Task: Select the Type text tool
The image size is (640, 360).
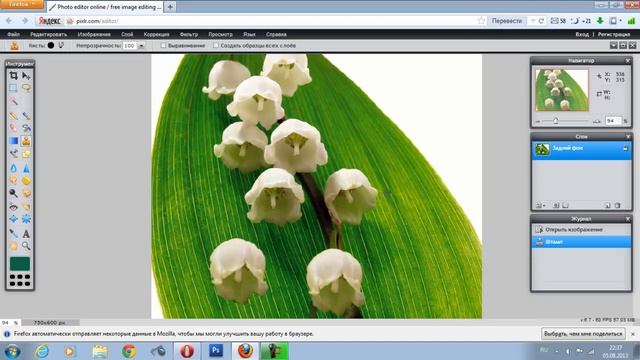Action: pyautogui.click(x=26, y=233)
